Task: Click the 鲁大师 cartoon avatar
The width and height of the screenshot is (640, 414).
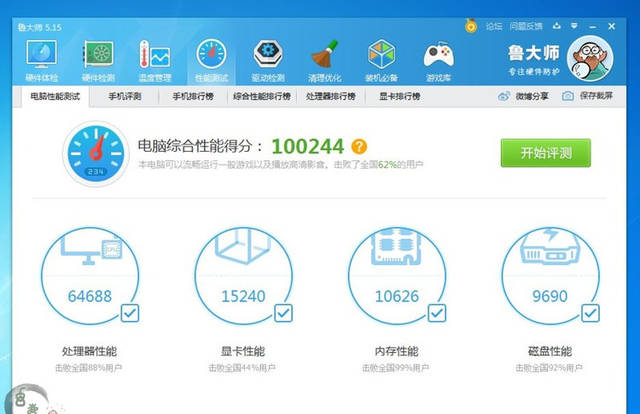Action: pyautogui.click(x=590, y=58)
